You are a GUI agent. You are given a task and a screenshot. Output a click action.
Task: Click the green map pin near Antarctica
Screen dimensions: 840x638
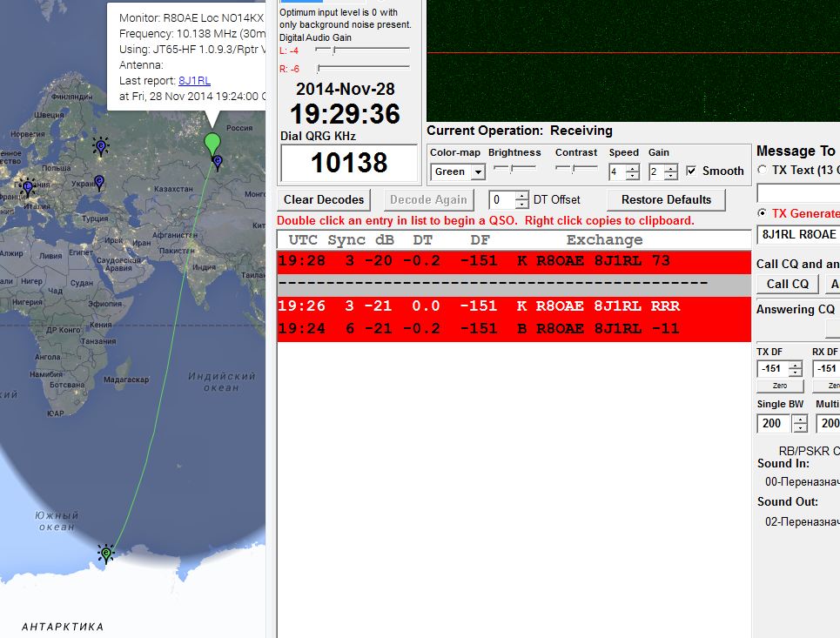106,554
